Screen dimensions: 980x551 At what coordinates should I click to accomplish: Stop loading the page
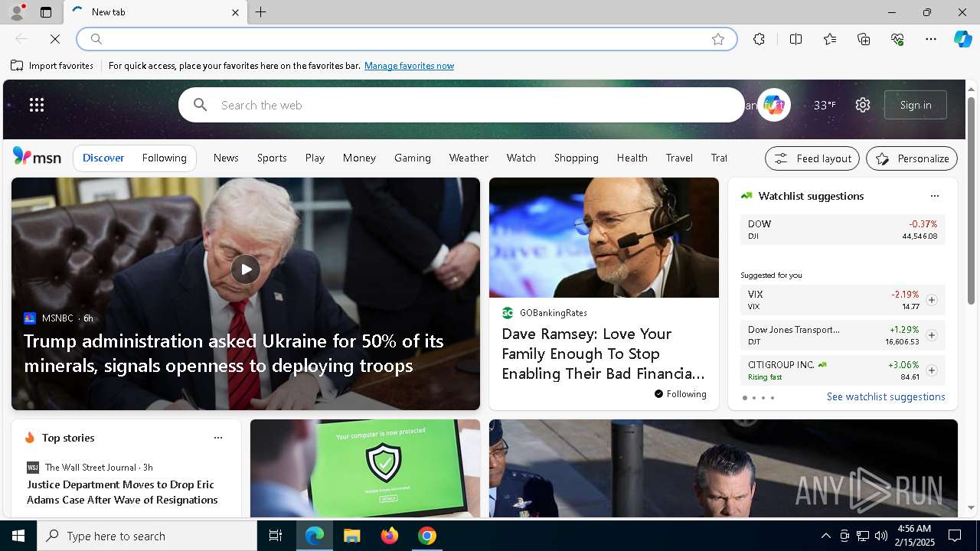pos(55,39)
